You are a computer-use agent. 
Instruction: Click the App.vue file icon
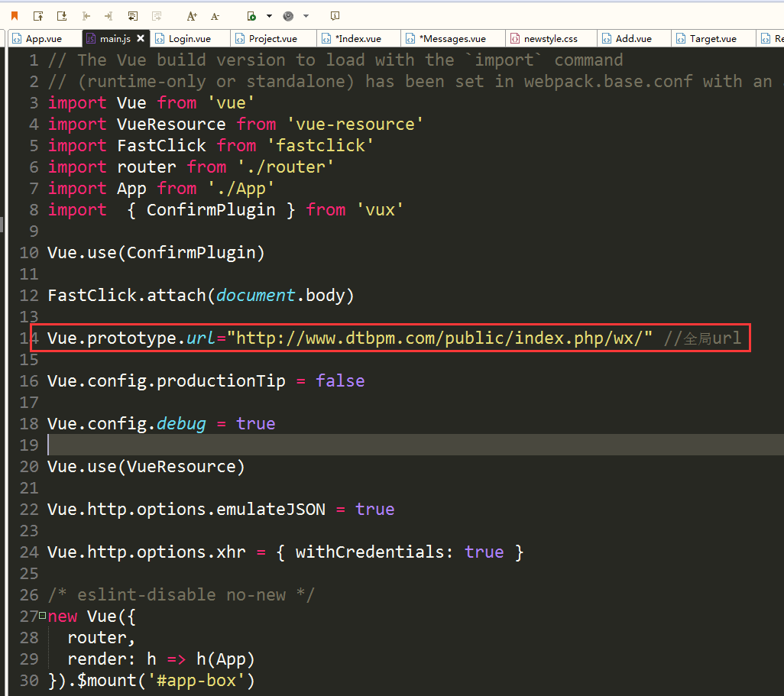[17, 38]
